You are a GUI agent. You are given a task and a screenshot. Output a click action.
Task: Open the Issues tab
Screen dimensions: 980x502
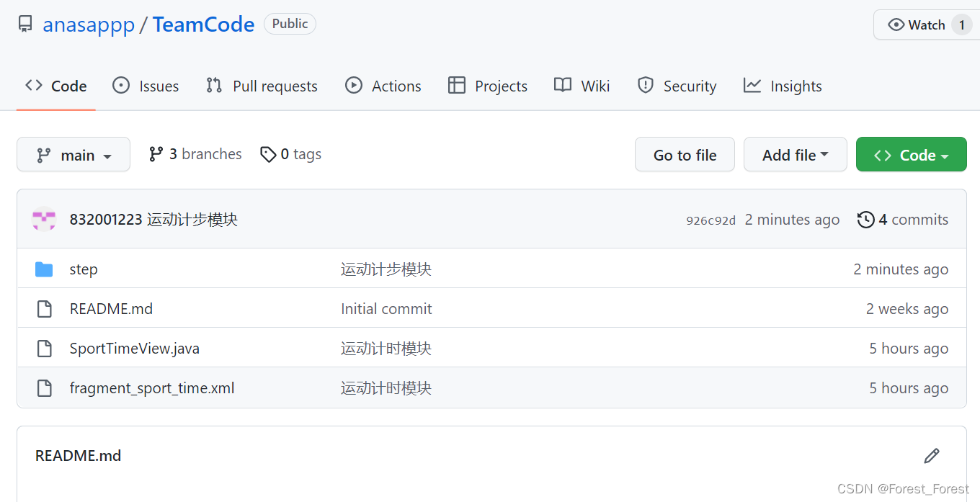tap(146, 86)
